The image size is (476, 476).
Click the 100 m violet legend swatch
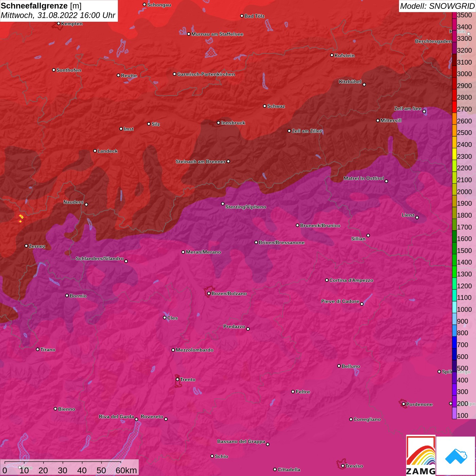tap(454, 413)
